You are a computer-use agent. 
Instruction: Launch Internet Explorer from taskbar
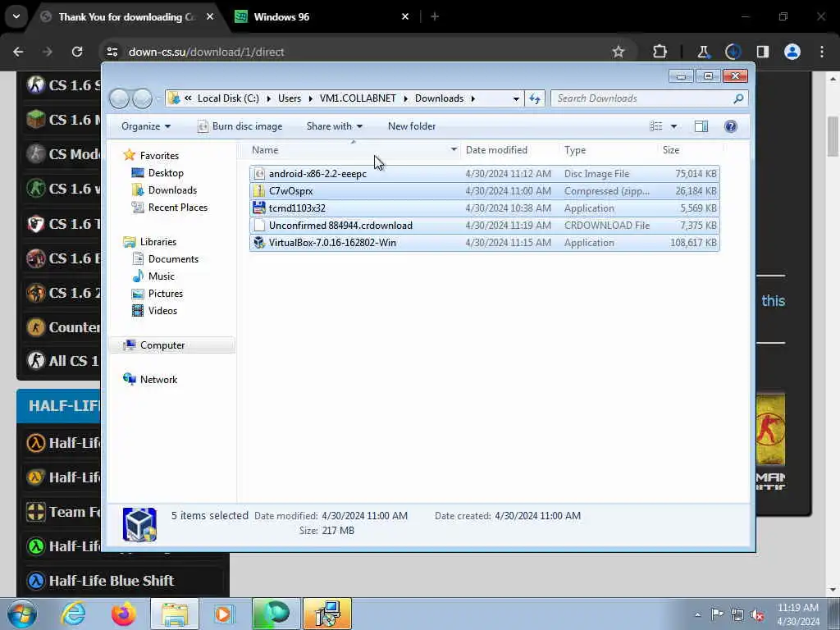pyautogui.click(x=73, y=614)
